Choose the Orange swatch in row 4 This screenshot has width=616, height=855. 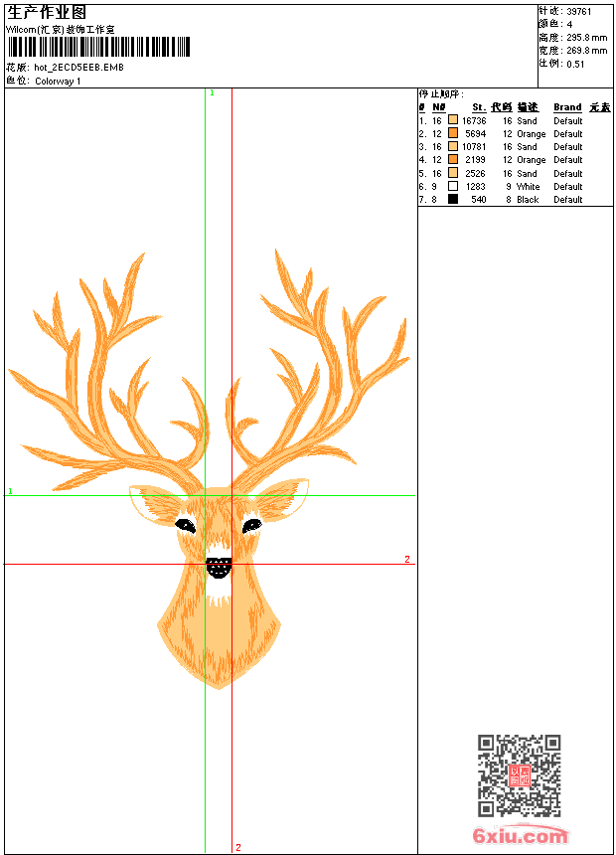(x=453, y=159)
